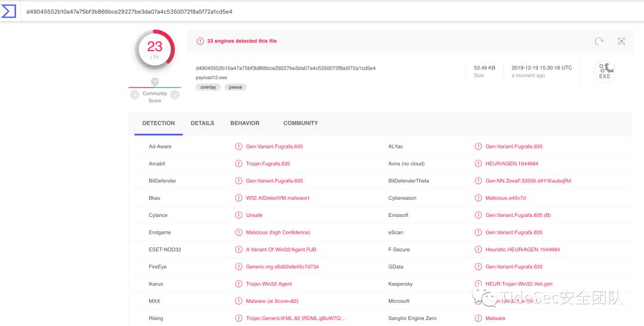
Task: Switch to the DETECTION tab
Action: pyautogui.click(x=159, y=123)
